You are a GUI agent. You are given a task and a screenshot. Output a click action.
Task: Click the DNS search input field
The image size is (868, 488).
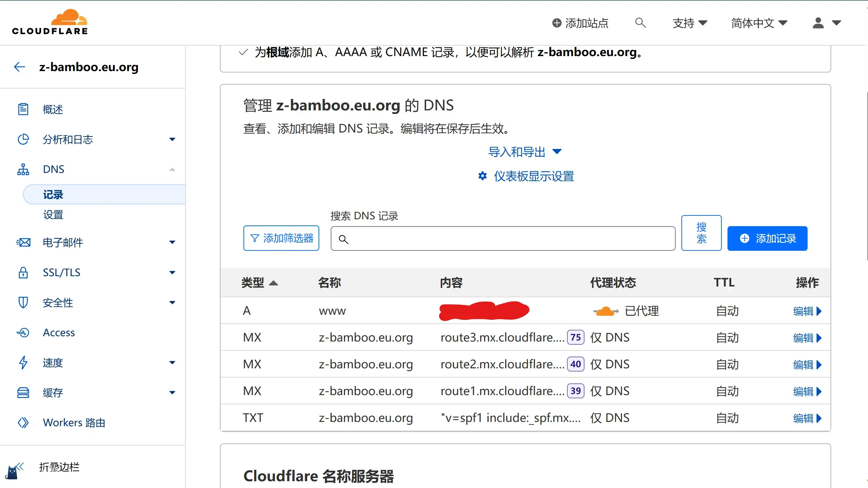(x=503, y=238)
